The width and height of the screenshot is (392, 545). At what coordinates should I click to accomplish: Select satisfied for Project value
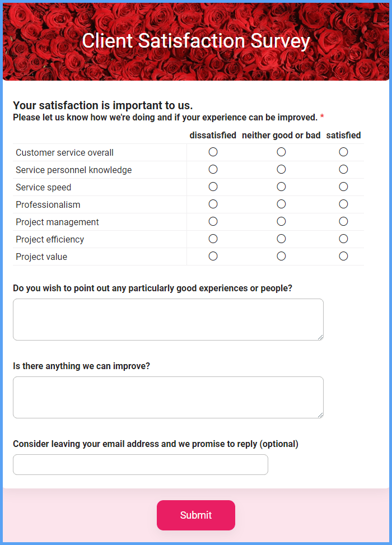[343, 256]
